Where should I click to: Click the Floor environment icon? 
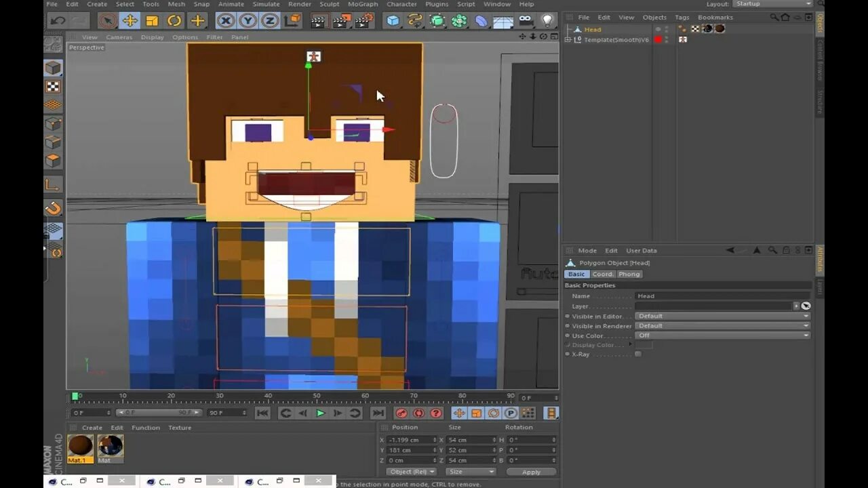(502, 22)
